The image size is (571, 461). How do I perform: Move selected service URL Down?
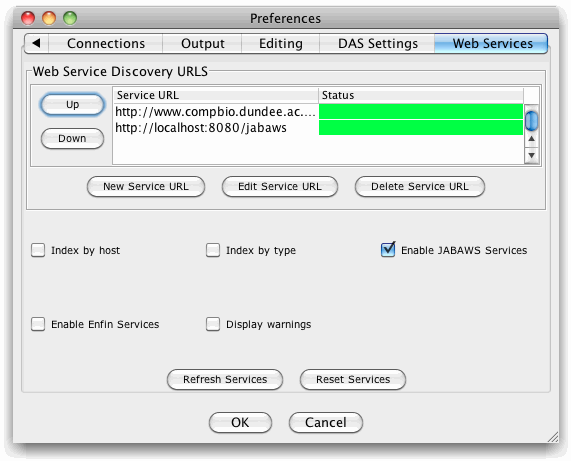[72, 138]
